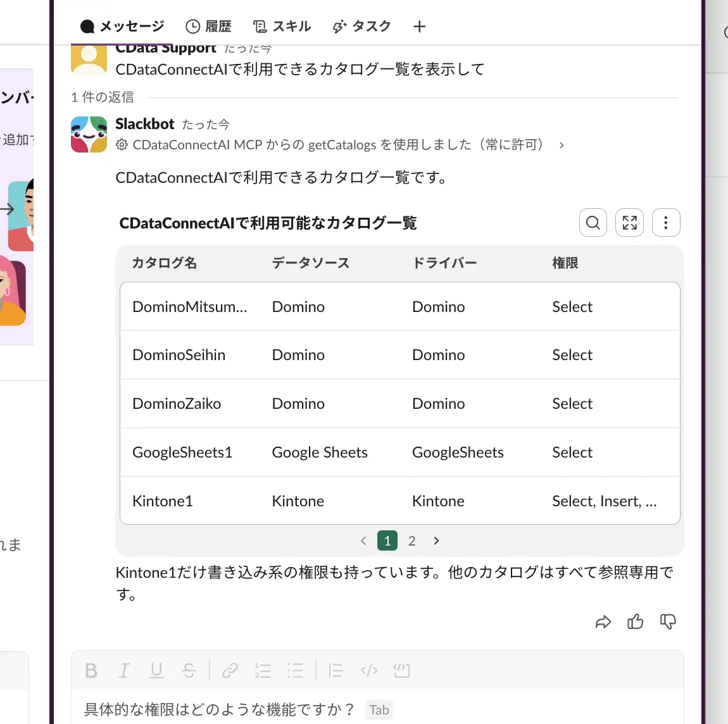
Task: Start an ordered list
Action: 262,671
